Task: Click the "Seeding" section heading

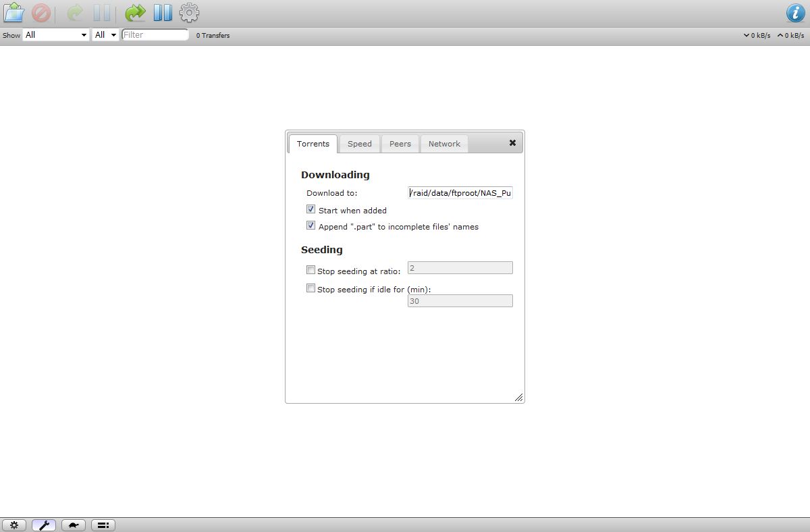Action: [322, 250]
